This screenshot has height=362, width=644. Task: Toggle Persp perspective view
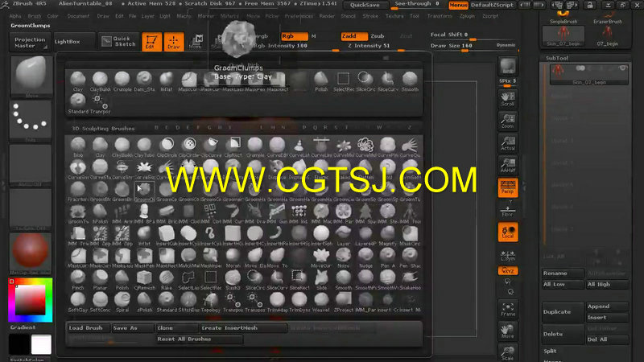tap(508, 187)
